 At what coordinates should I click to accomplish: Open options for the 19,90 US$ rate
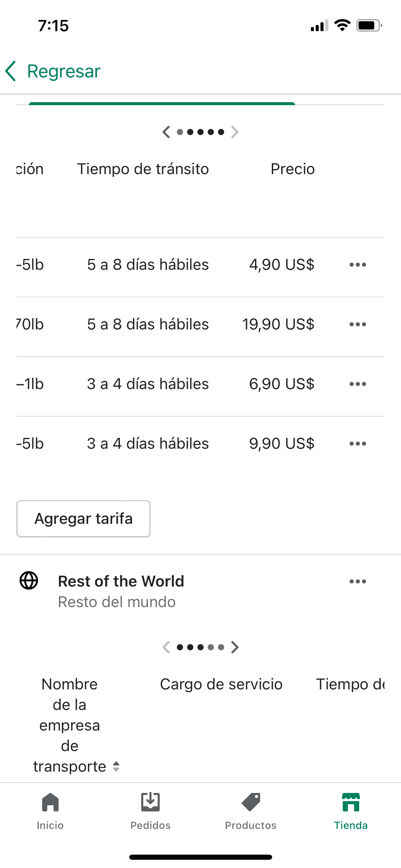tap(357, 324)
